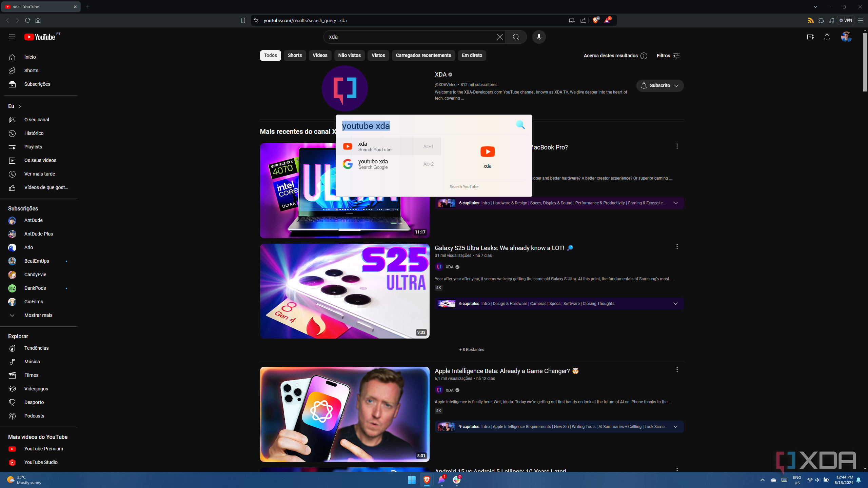Viewport: 868px width, 488px height.
Task: Click the YouTube search magnifier button
Action: point(516,37)
